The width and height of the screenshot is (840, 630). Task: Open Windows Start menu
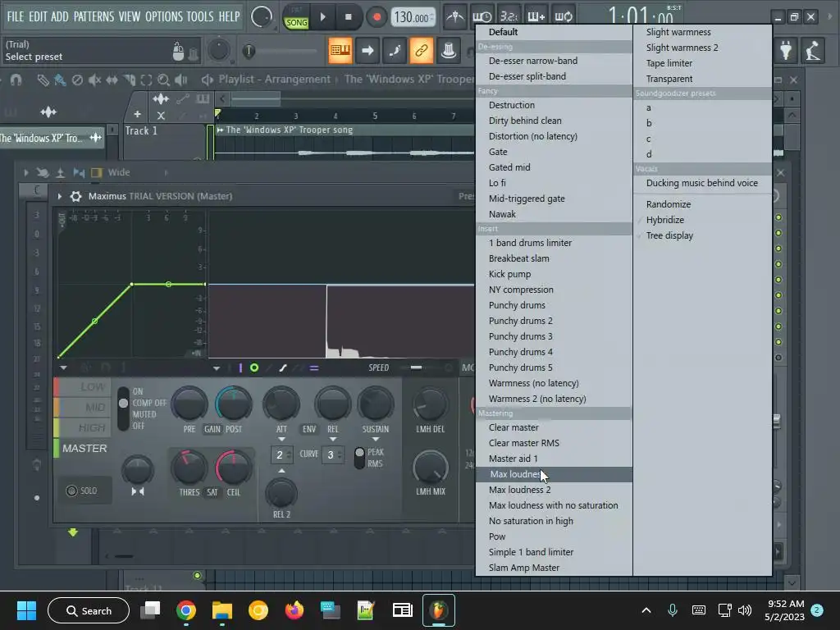(x=26, y=610)
